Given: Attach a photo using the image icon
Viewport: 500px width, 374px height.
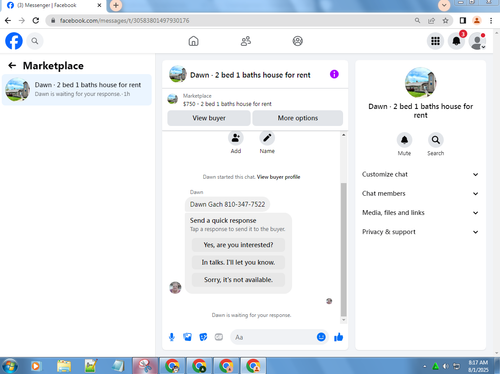Looking at the screenshot, I should pyautogui.click(x=187, y=337).
